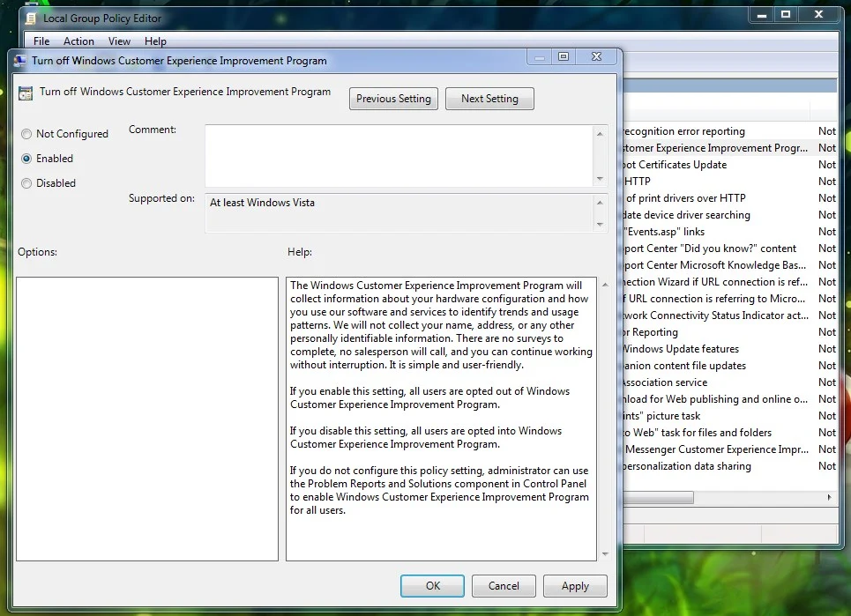This screenshot has width=851, height=616.
Task: Select 'URL connection is referring to Micro...' row
Action: (729, 299)
